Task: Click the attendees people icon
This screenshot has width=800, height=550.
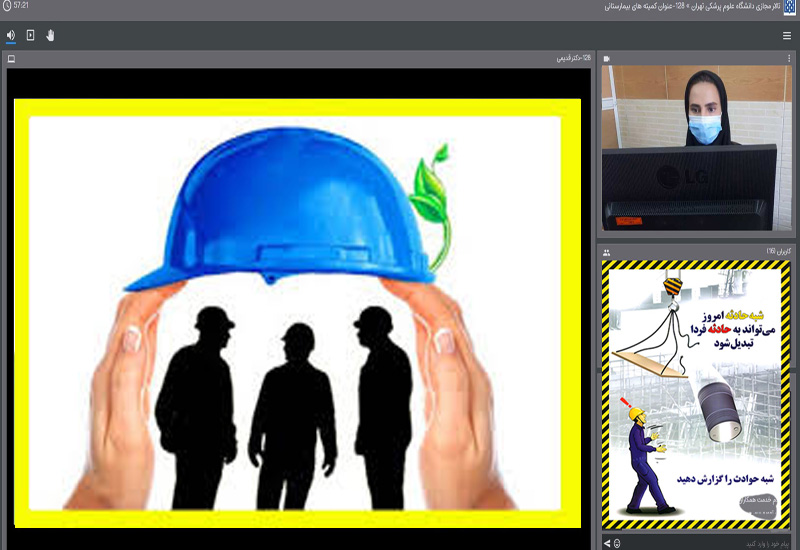Action: [607, 252]
